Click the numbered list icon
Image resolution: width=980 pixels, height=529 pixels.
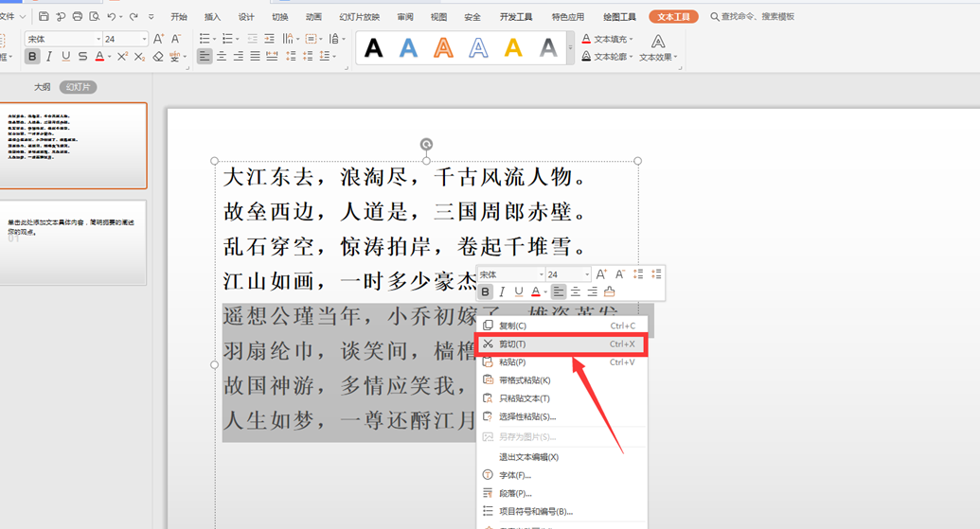(x=227, y=39)
